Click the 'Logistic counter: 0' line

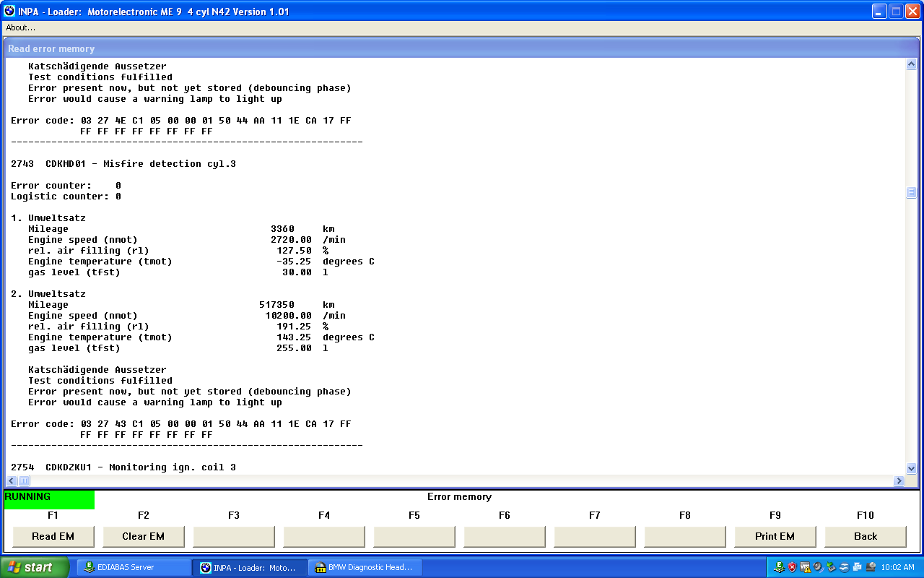[x=66, y=197]
